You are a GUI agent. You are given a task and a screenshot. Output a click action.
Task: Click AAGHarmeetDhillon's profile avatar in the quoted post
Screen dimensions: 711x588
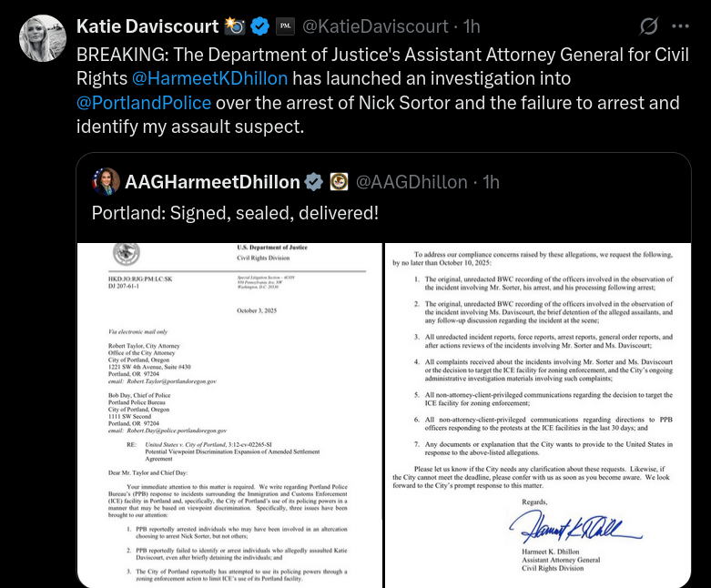[x=106, y=182]
